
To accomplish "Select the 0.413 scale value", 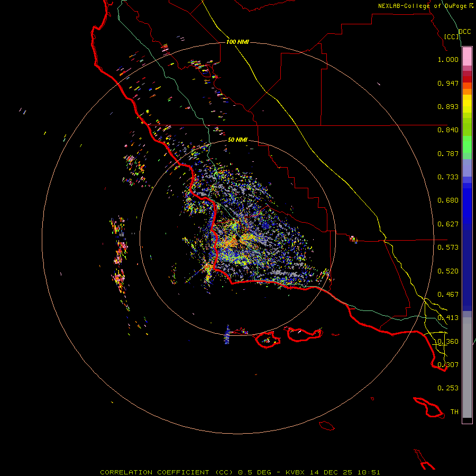I will click(x=448, y=318).
